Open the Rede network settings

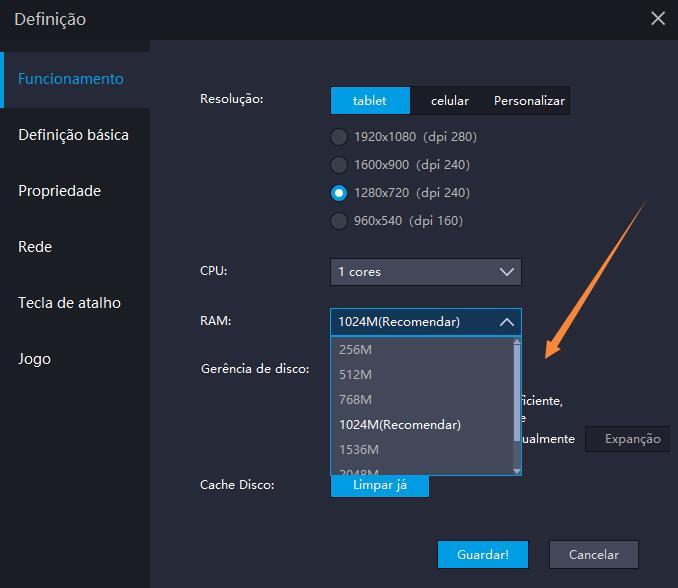pyautogui.click(x=75, y=247)
